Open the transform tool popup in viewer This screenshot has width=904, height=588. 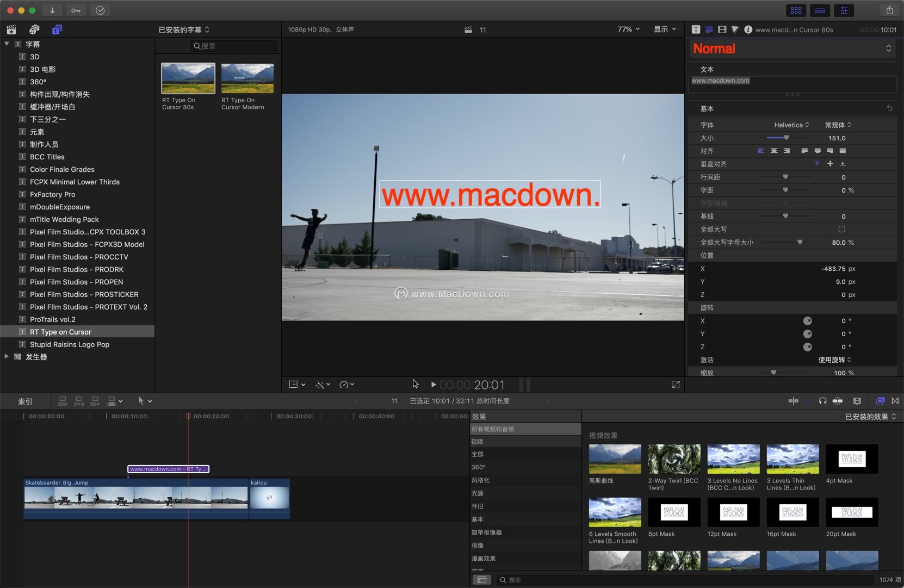(296, 385)
